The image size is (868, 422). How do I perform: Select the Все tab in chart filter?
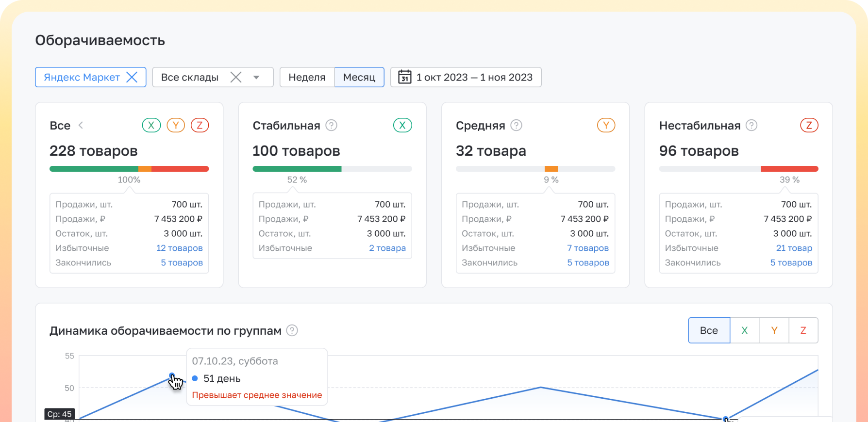709,330
